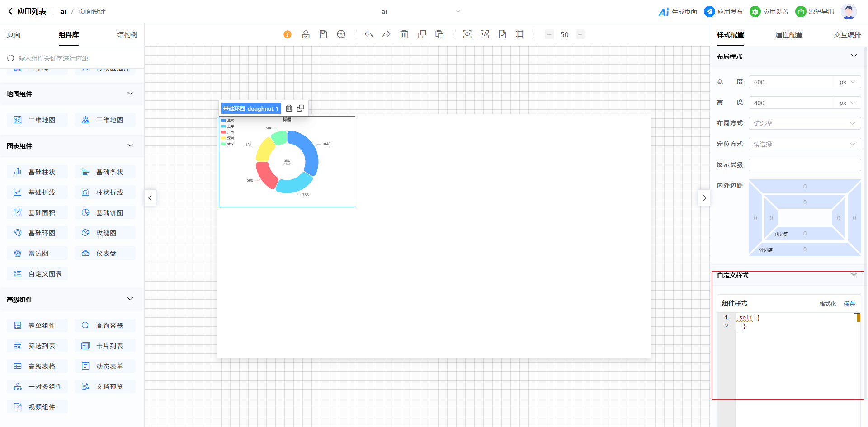Click 格式化 in the component style editor
This screenshot has height=427, width=868.
pos(827,304)
